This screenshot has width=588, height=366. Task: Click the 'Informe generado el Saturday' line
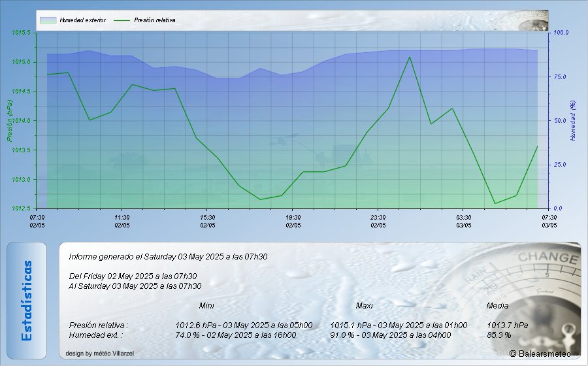coord(168,257)
